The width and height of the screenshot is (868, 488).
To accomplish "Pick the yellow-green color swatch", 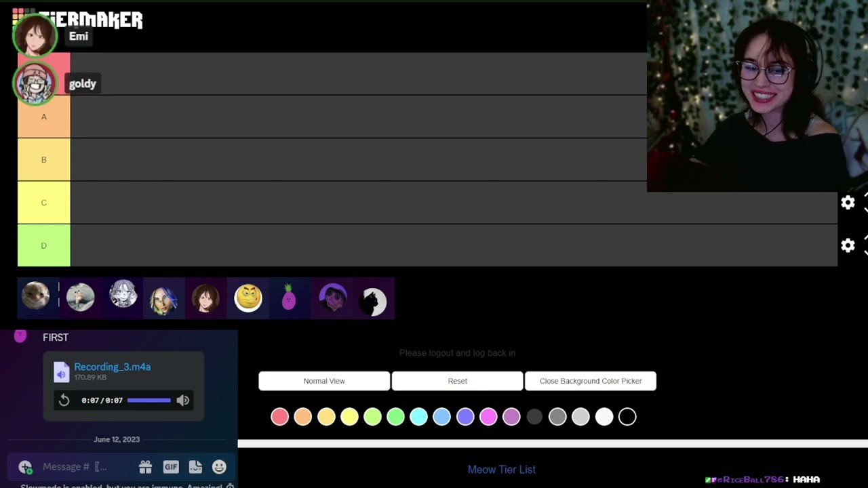I will coord(372,417).
